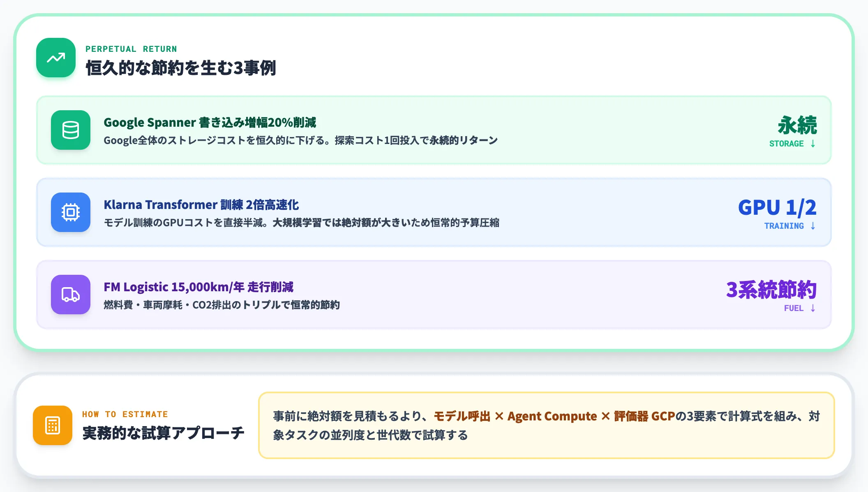868x492 pixels.
Task: Click the 永続 value on the Spanner card
Action: point(797,125)
